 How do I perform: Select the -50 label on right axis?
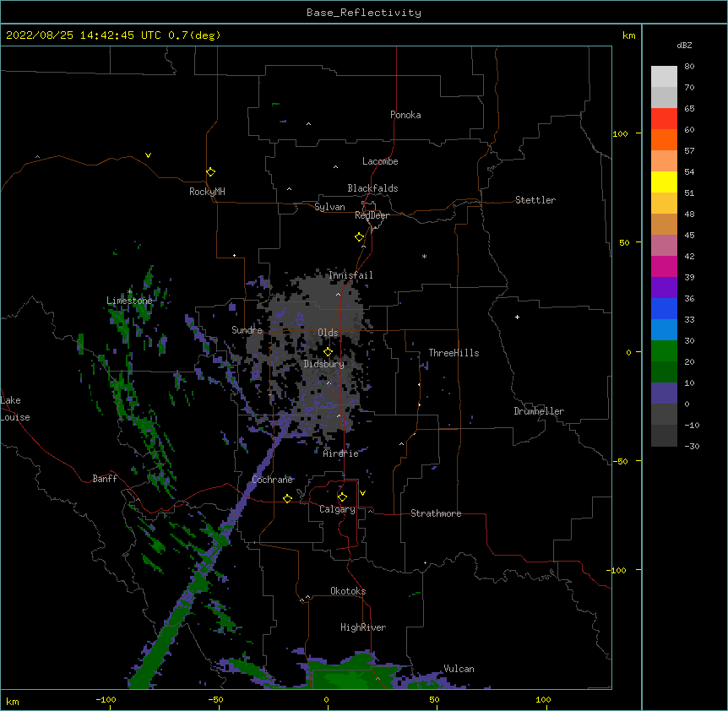coord(620,461)
